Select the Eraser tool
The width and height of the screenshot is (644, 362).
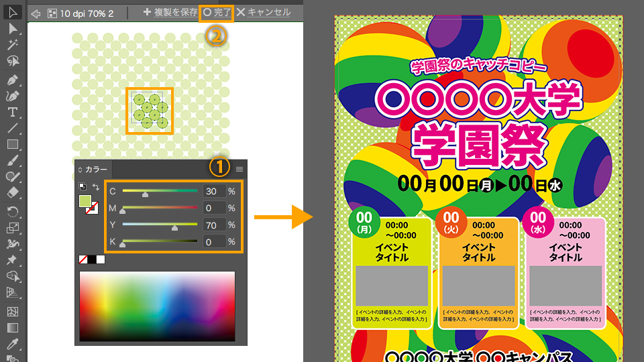pyautogui.click(x=13, y=192)
